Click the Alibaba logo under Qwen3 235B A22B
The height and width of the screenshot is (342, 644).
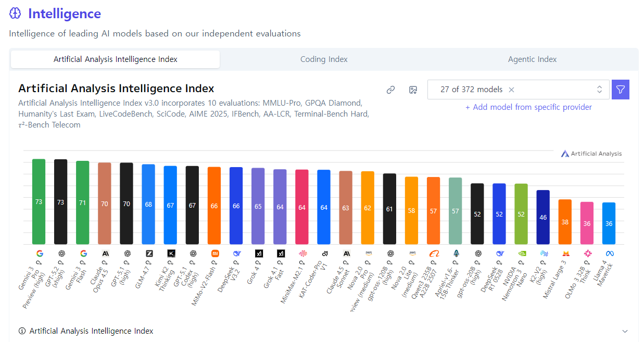click(434, 254)
